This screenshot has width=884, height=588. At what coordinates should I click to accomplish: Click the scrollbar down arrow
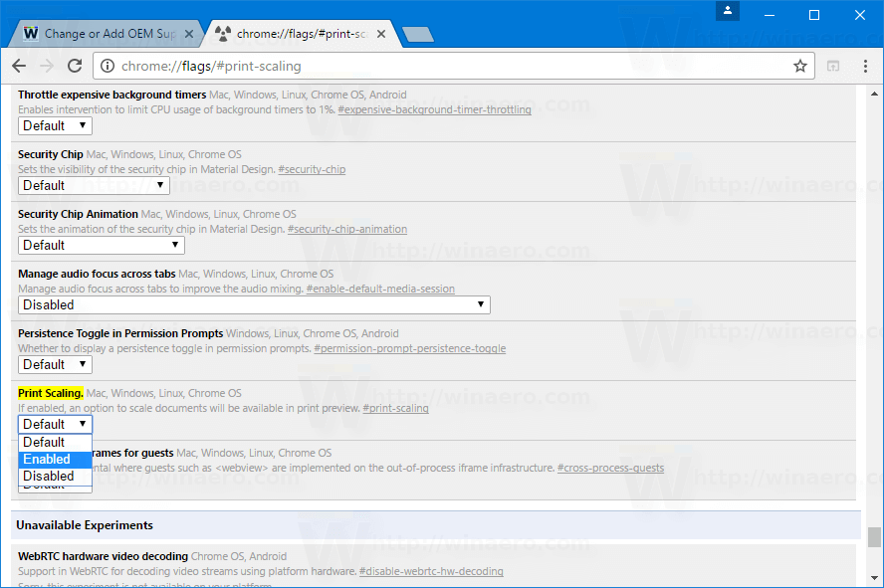874,578
